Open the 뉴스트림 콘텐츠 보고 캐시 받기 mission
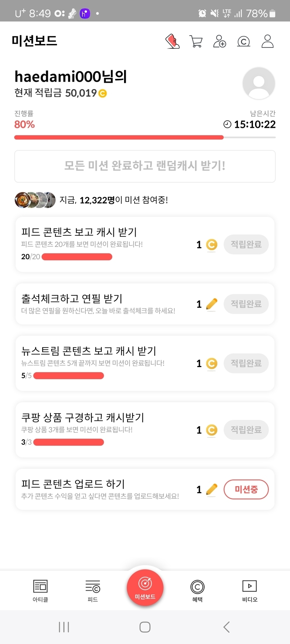The width and height of the screenshot is (290, 644). (89, 351)
